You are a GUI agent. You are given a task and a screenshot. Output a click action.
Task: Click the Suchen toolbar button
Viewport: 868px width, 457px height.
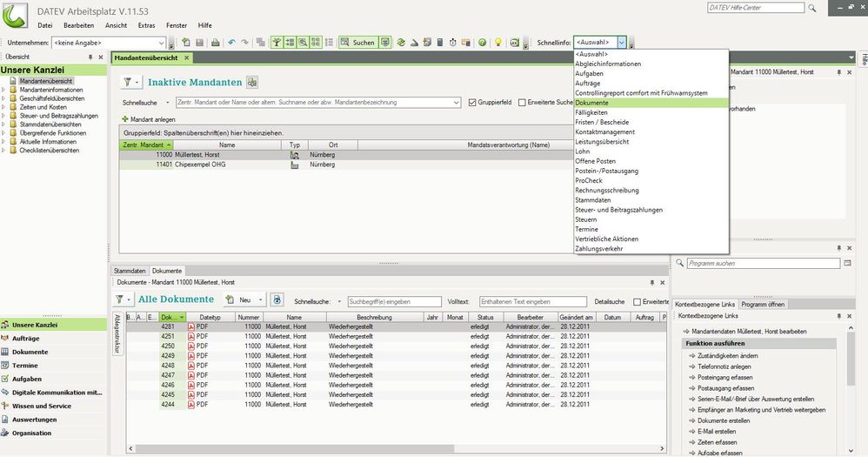click(x=357, y=43)
